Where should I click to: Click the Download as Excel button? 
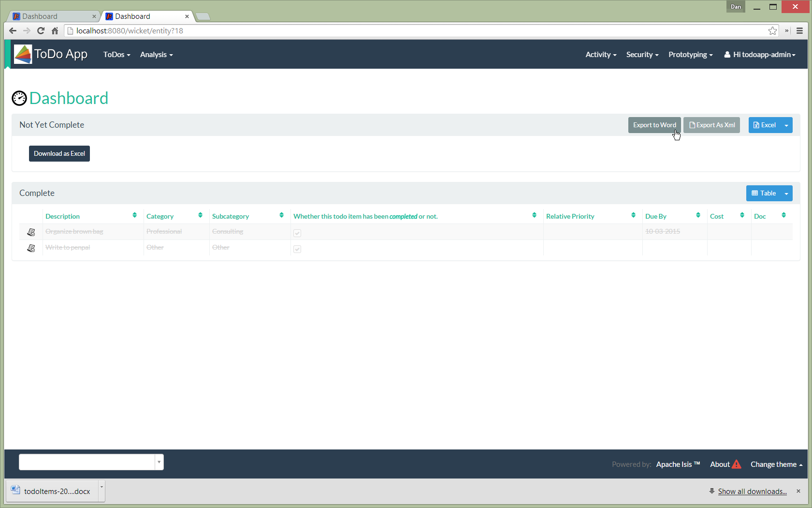[59, 154]
